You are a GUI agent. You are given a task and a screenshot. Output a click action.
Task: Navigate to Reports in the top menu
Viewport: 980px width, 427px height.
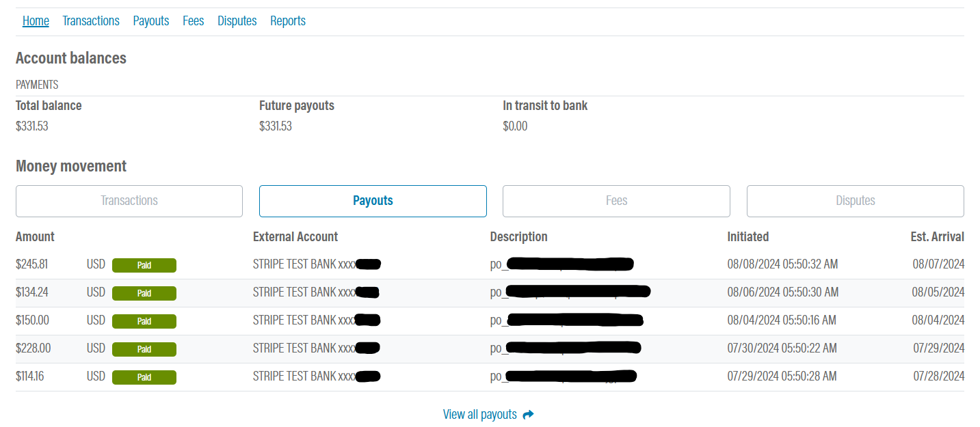click(x=287, y=20)
